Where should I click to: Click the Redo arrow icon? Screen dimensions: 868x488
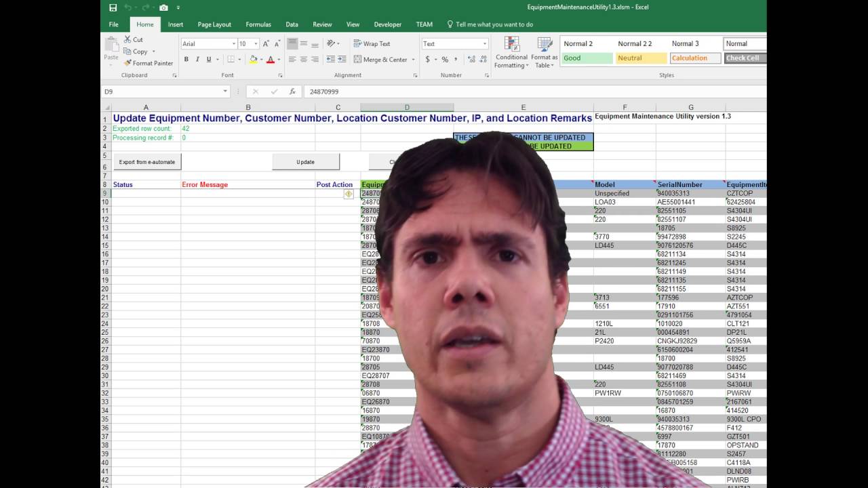click(146, 7)
